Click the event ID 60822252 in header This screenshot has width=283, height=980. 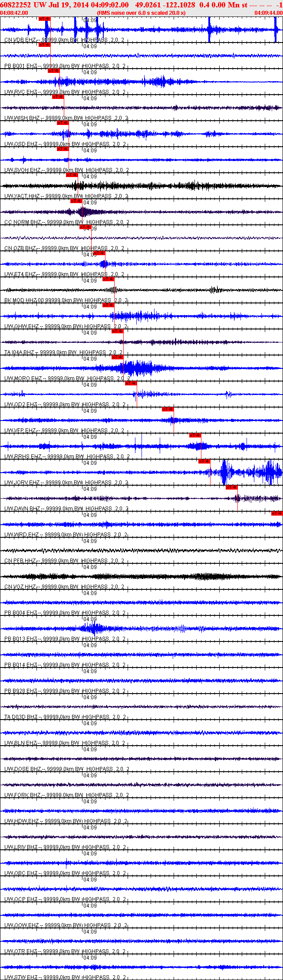click(15, 5)
